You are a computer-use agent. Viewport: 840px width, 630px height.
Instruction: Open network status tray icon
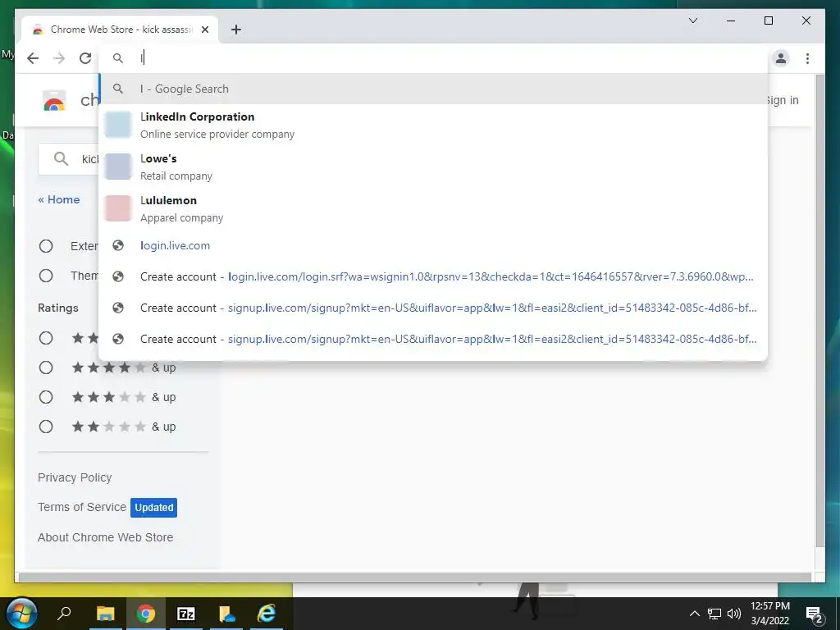click(x=714, y=614)
